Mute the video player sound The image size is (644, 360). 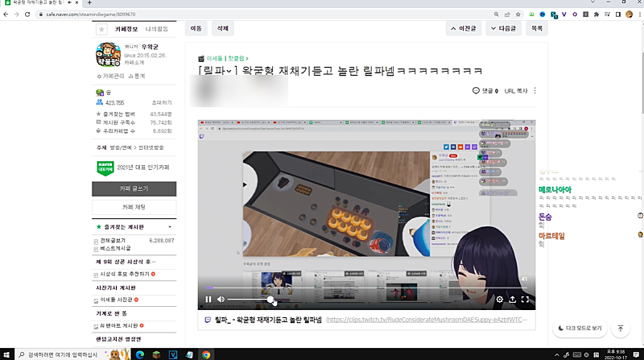tap(221, 299)
